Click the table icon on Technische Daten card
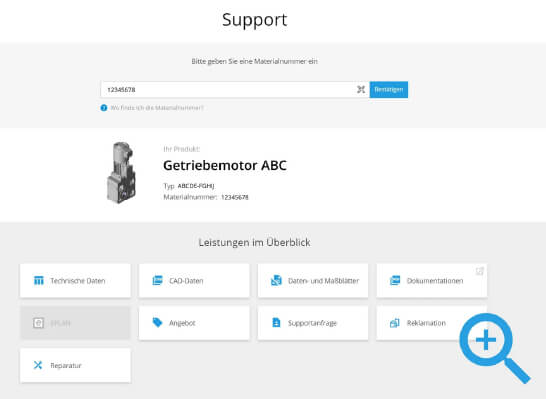This screenshot has width=546, height=399. pyautogui.click(x=38, y=280)
